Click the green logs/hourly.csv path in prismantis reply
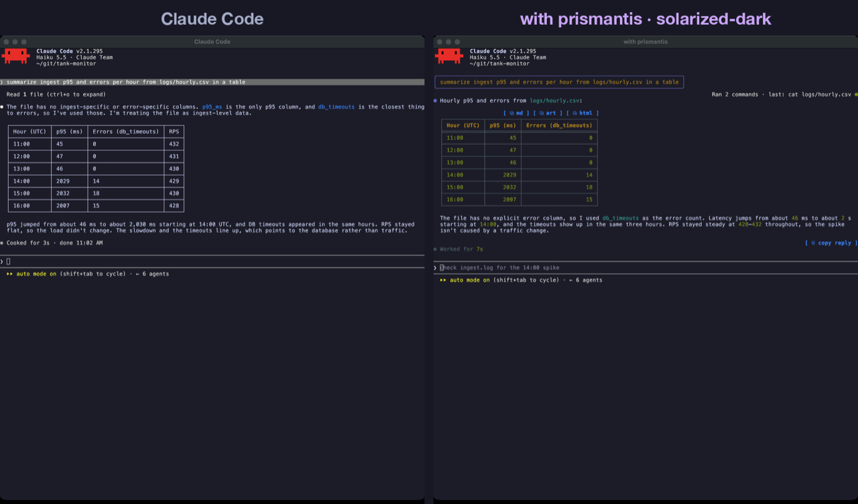The image size is (858, 504). [x=554, y=101]
